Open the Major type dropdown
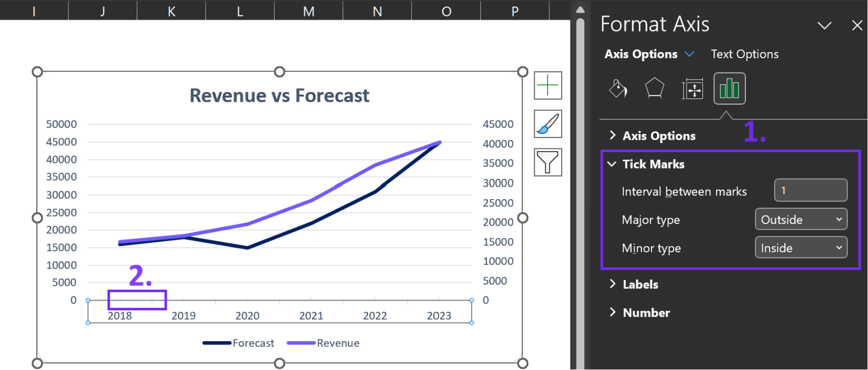 [x=801, y=220]
